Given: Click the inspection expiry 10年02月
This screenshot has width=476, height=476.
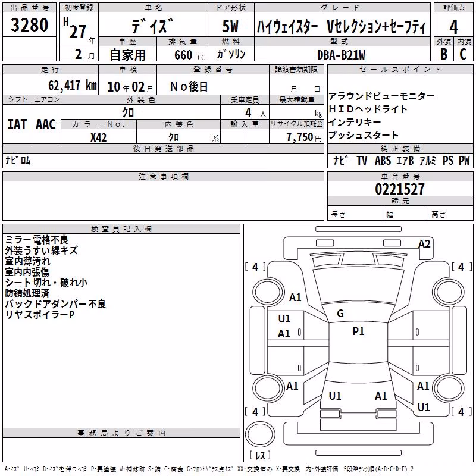Looking at the screenshot, I should [x=130, y=87].
